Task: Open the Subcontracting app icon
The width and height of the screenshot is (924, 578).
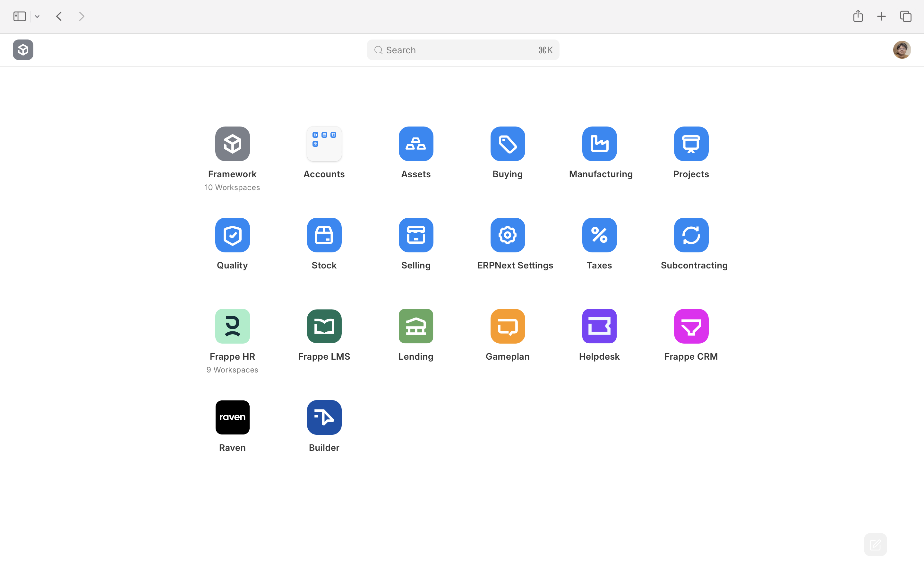Action: pos(691,235)
